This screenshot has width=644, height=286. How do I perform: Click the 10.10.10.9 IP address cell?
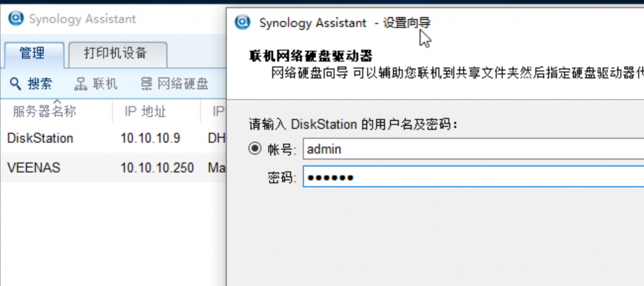(x=150, y=138)
